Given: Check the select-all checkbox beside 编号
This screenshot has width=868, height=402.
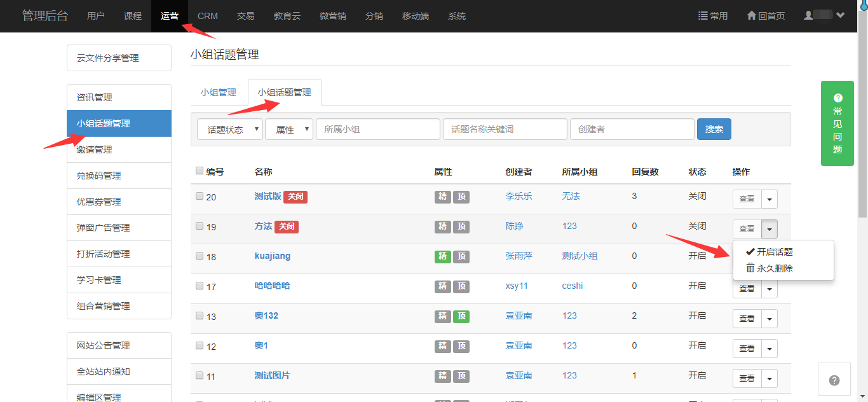Looking at the screenshot, I should pos(200,171).
